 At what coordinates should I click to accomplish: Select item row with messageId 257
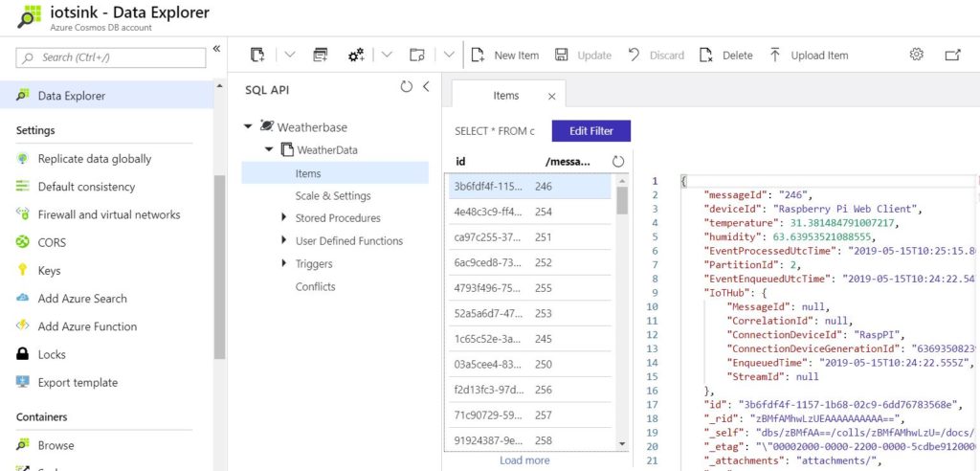coord(530,415)
